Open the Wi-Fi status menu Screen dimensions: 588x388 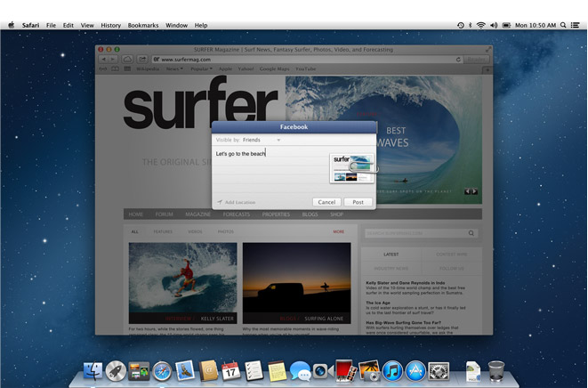[x=481, y=25]
